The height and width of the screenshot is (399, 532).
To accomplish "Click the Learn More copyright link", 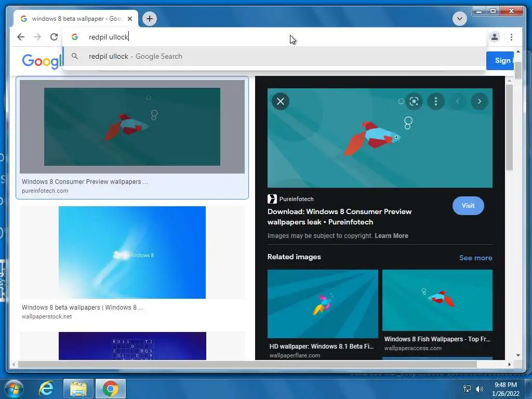I will coord(391,236).
